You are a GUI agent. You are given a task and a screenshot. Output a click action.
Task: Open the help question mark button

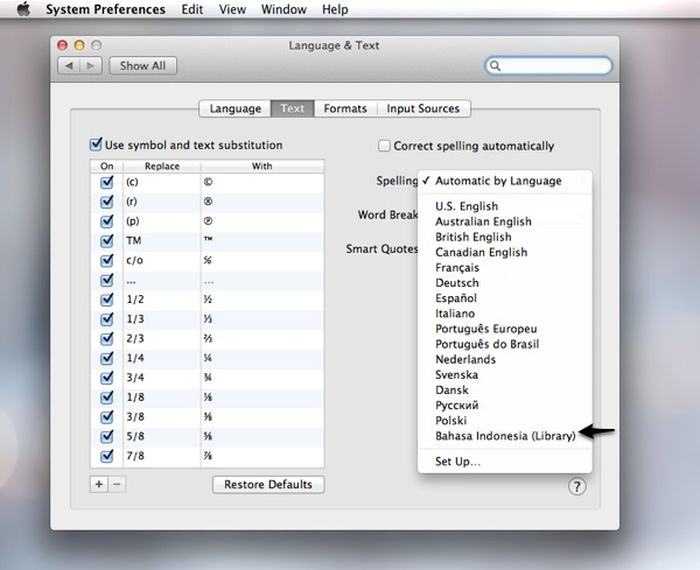click(577, 487)
